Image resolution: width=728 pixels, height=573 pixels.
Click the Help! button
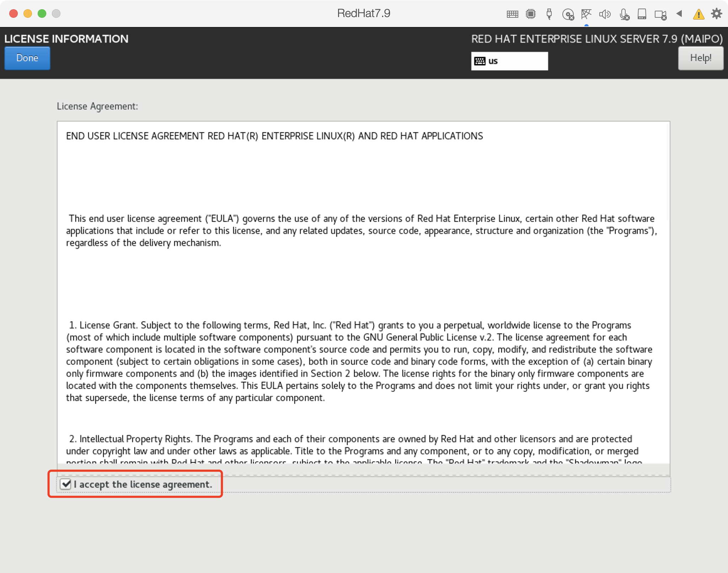700,58
